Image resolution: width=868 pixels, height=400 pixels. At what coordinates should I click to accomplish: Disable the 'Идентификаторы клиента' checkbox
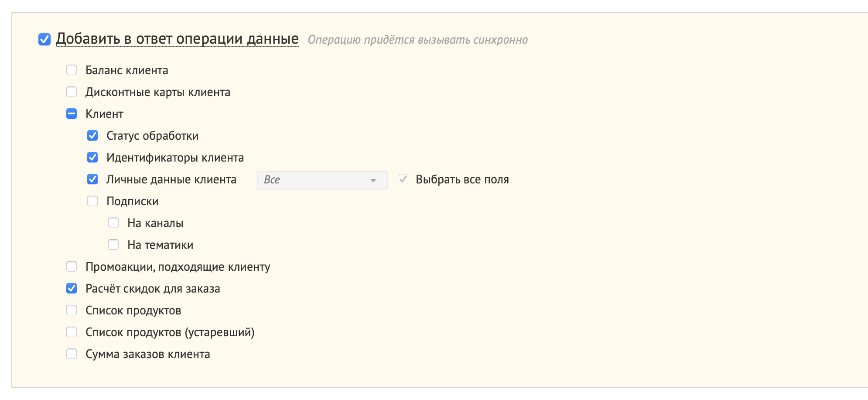pyautogui.click(x=92, y=157)
